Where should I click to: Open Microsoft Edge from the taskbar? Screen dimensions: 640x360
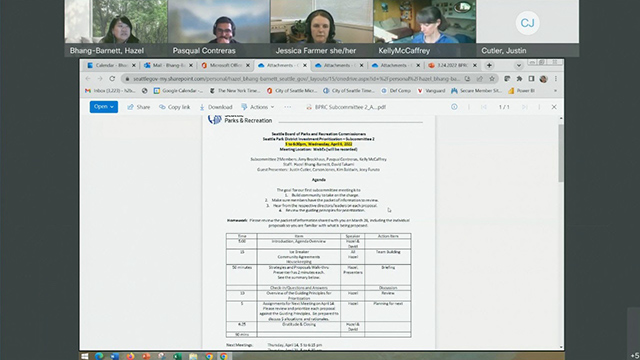99,356
